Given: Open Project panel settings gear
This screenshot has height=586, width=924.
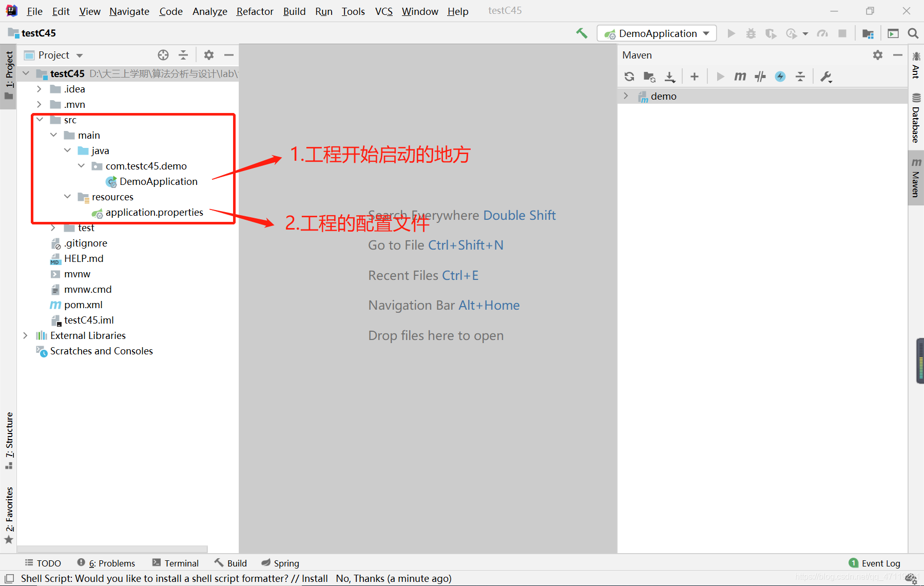Looking at the screenshot, I should [x=209, y=55].
